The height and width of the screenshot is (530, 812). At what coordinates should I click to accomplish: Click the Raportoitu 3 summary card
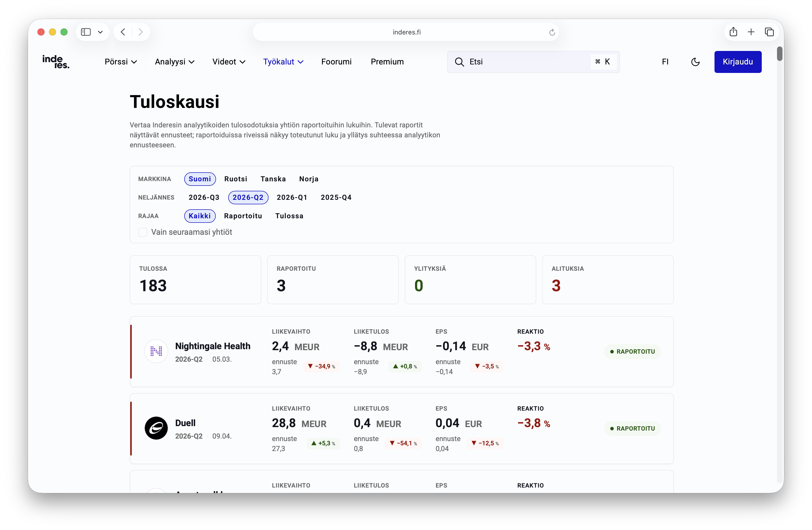[333, 279]
